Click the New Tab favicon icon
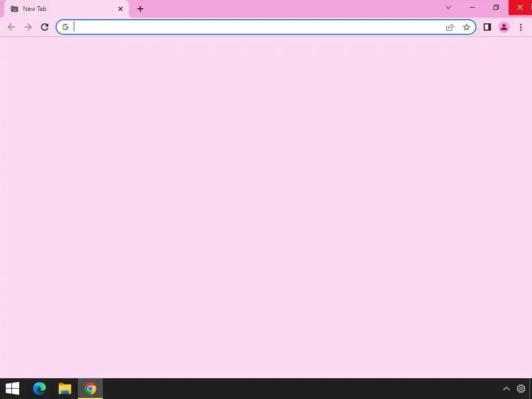The width and height of the screenshot is (532, 399). 15,9
